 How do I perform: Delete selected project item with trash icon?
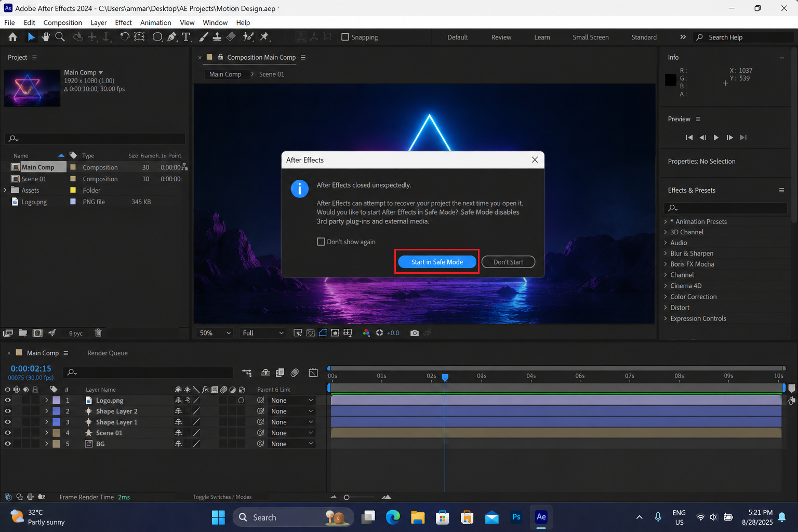[x=98, y=333]
